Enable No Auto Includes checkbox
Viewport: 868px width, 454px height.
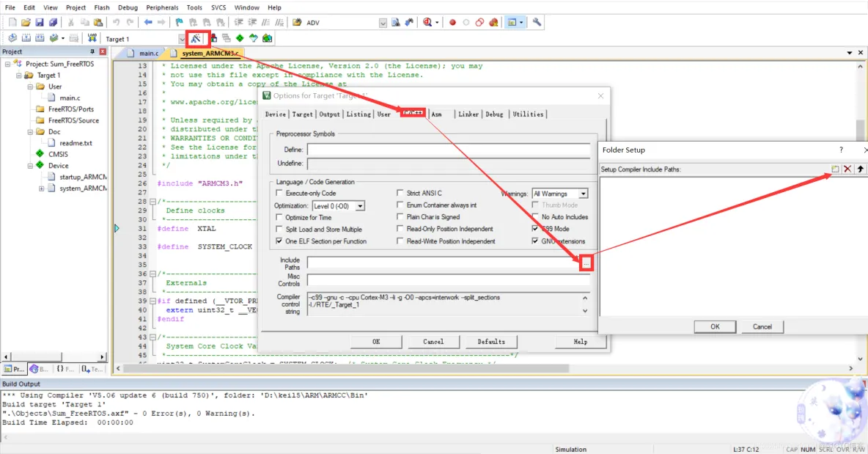click(x=534, y=216)
